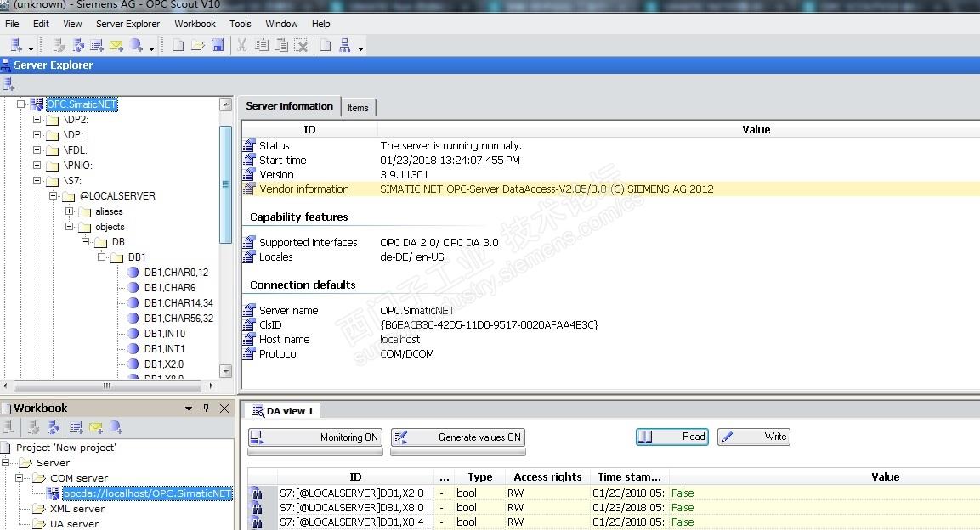Click the add envelope icon in main toolbar
Image resolution: width=980 pixels, height=530 pixels.
tap(116, 46)
